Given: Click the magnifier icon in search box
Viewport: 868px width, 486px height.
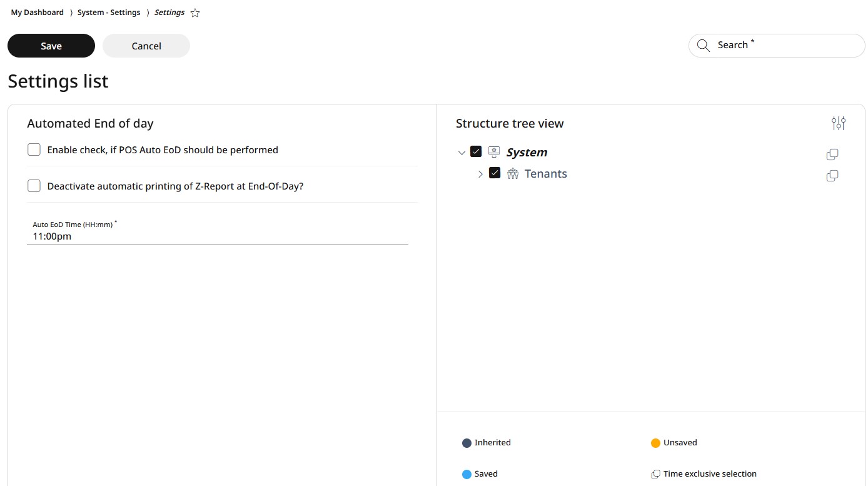Looking at the screenshot, I should [x=704, y=46].
